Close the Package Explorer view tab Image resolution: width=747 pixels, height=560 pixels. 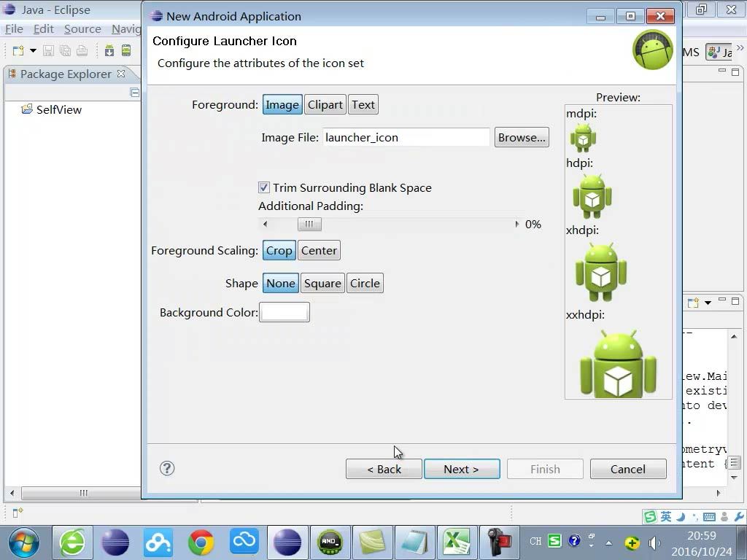[x=121, y=74]
